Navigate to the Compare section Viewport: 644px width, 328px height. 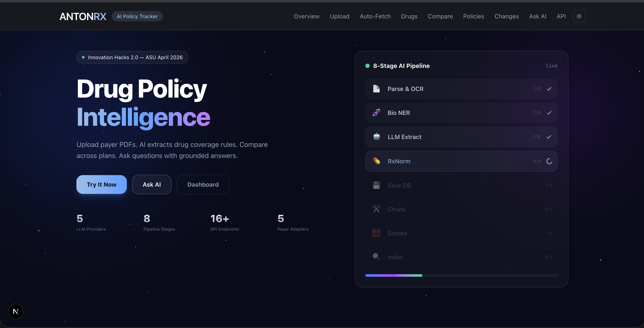[440, 16]
